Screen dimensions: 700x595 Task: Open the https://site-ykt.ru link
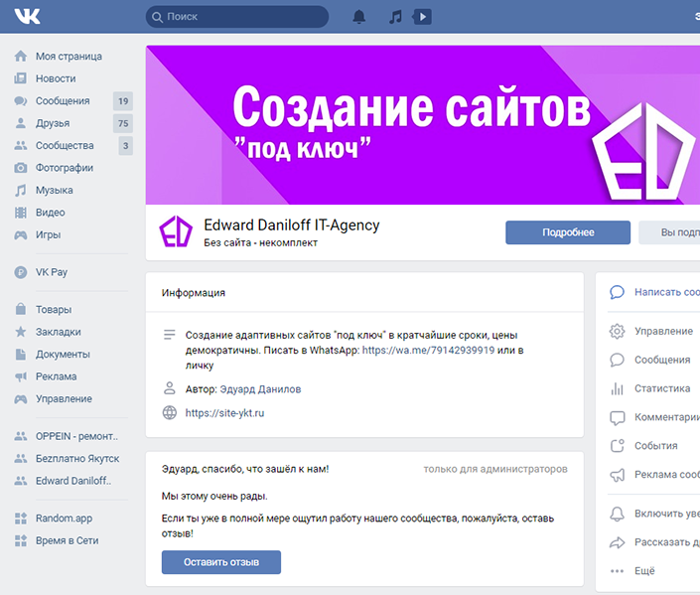coord(224,413)
